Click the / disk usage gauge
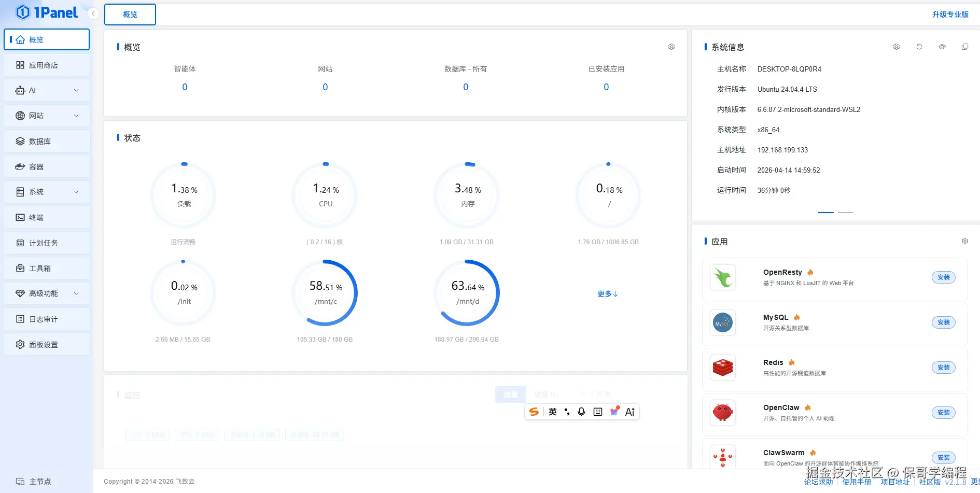 609,195
